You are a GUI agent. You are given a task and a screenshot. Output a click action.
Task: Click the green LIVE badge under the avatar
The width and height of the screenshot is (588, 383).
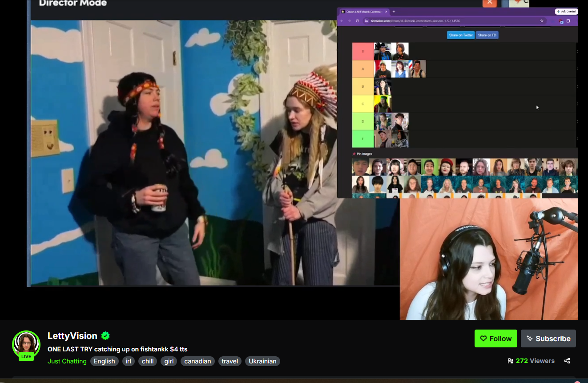pyautogui.click(x=26, y=356)
